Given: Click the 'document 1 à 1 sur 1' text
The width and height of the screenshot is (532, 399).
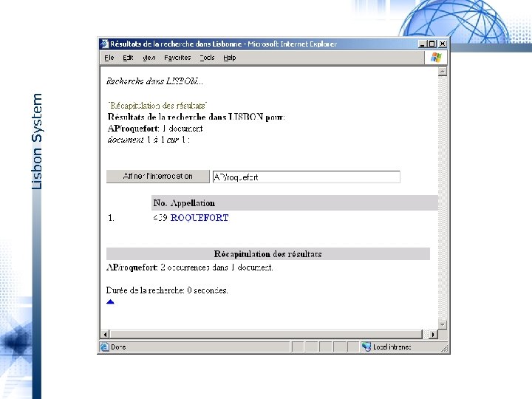Looking at the screenshot, I should tap(149, 140).
